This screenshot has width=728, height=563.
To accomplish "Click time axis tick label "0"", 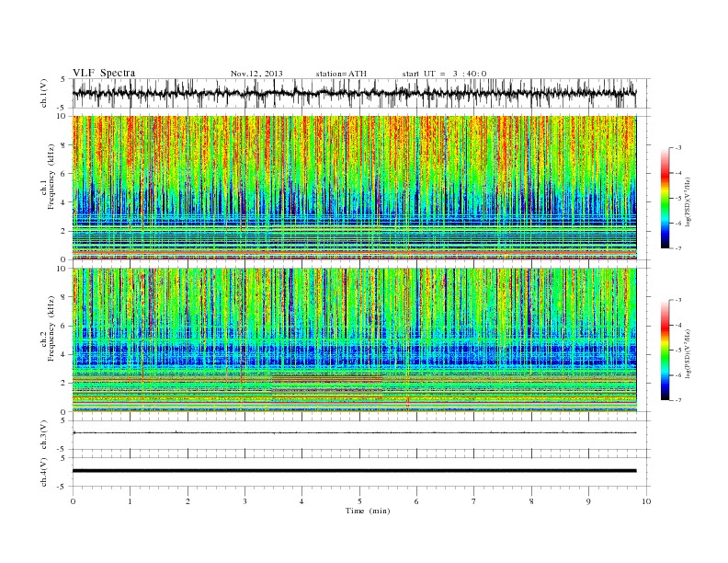I will 73,501.
